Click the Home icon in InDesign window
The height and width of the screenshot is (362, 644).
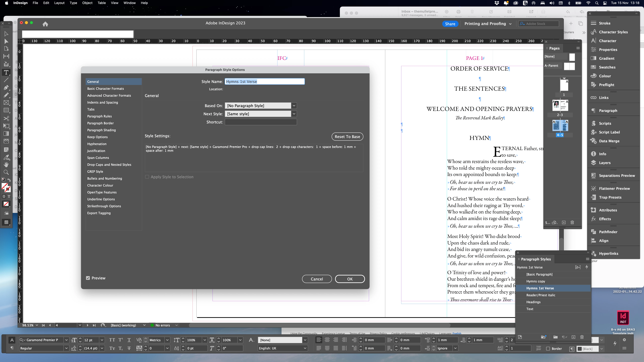(x=45, y=24)
